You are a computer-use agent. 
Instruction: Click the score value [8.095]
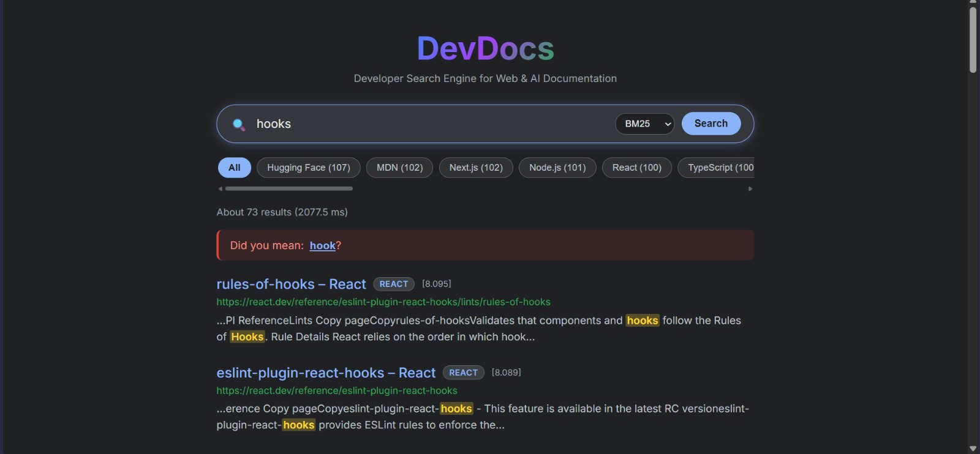(437, 284)
